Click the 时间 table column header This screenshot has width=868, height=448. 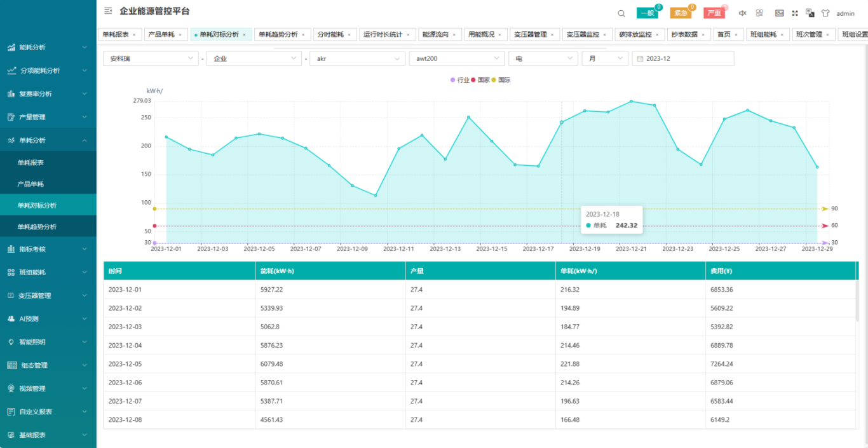(179, 271)
